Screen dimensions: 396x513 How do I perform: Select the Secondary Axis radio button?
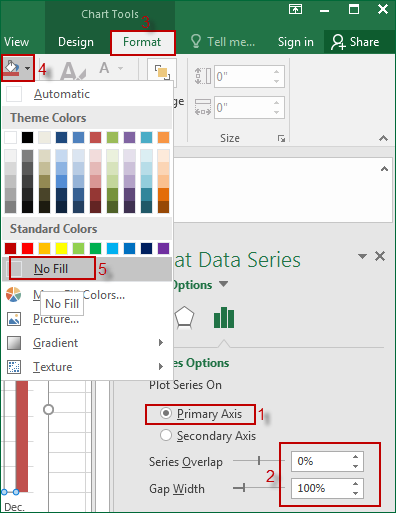(x=166, y=435)
